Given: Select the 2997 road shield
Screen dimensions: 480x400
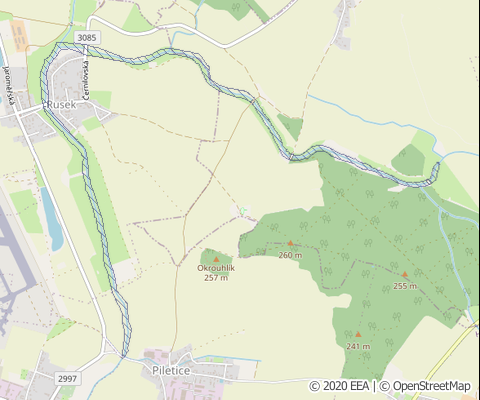Looking at the screenshot, I should (x=67, y=379).
